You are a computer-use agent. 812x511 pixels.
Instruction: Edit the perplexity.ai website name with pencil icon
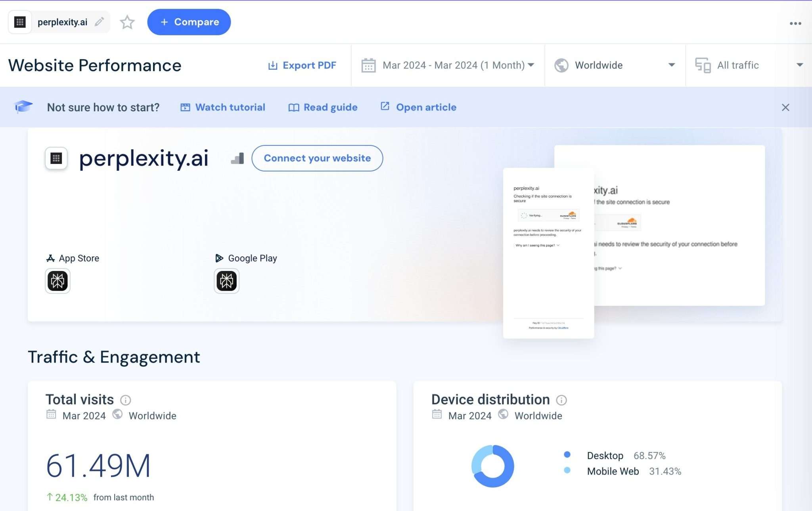tap(99, 22)
